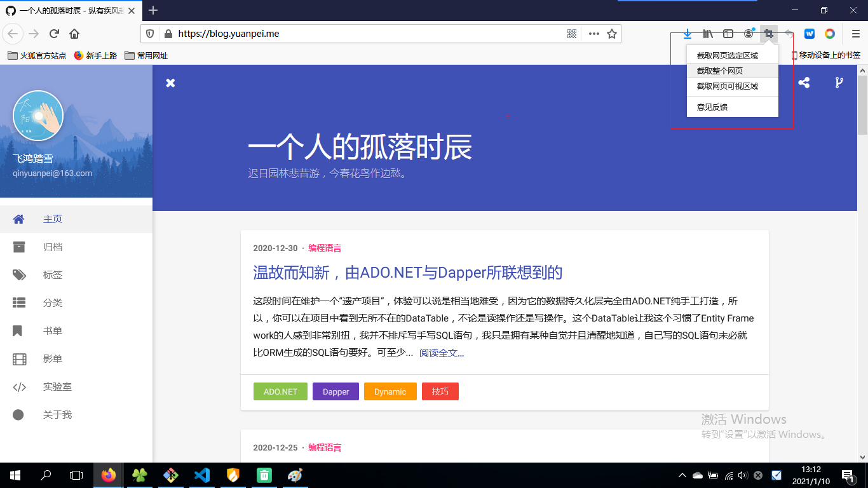Viewport: 868px width, 488px height.
Task: Open the Firefox account avatar icon
Action: click(749, 34)
